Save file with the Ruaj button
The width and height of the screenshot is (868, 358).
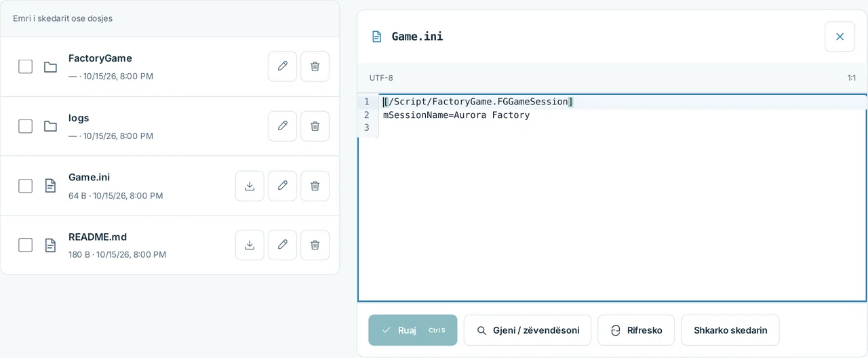(413, 330)
